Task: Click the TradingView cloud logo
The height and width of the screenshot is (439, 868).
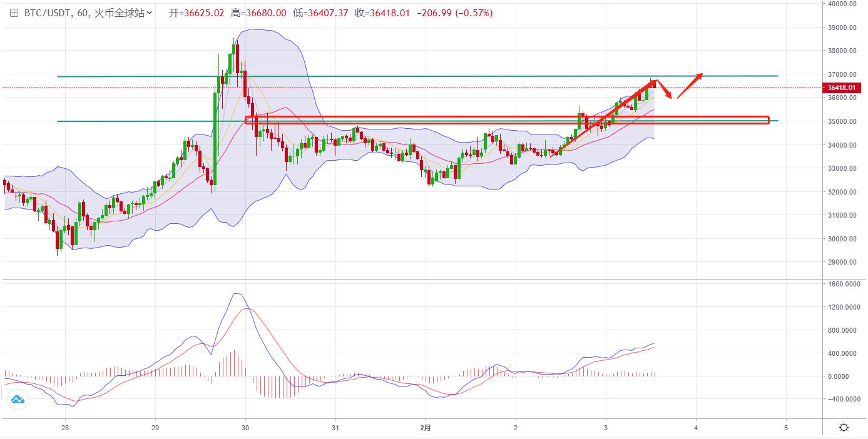Action: click(18, 400)
